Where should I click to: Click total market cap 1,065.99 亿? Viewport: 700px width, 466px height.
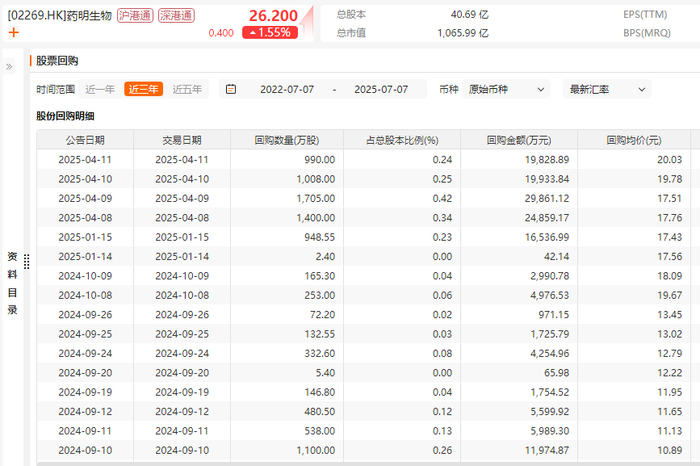(x=462, y=33)
